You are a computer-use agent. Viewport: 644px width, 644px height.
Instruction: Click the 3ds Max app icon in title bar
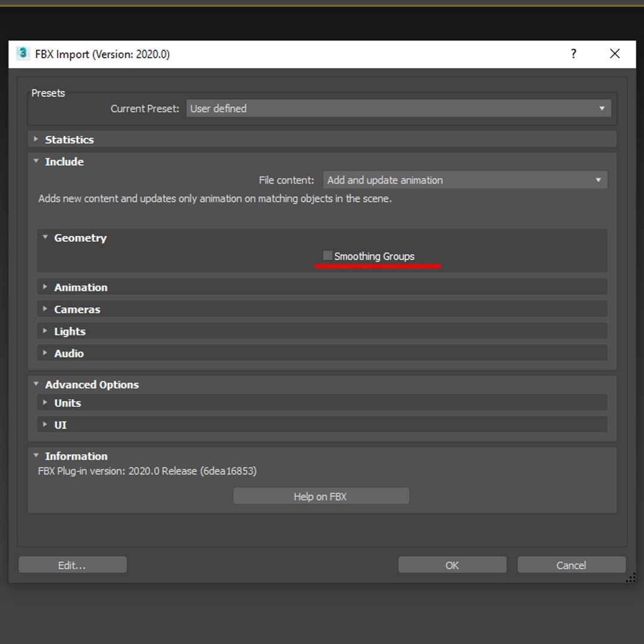(23, 54)
